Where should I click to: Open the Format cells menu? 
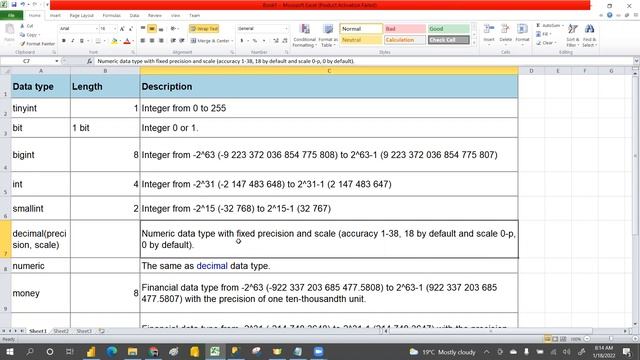click(522, 33)
